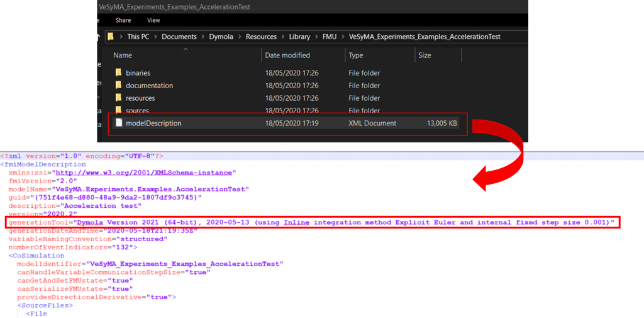The image size is (644, 318).
Task: Click the 13,005 KB size value
Action: pyautogui.click(x=442, y=123)
